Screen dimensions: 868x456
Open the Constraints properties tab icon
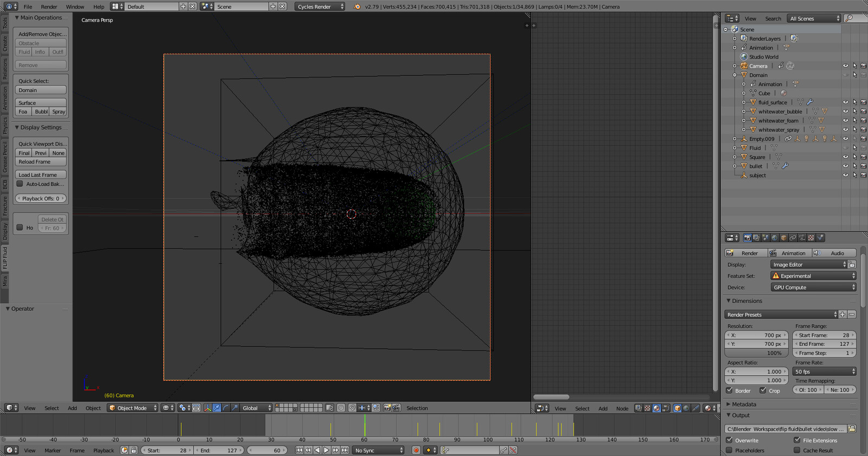point(793,238)
